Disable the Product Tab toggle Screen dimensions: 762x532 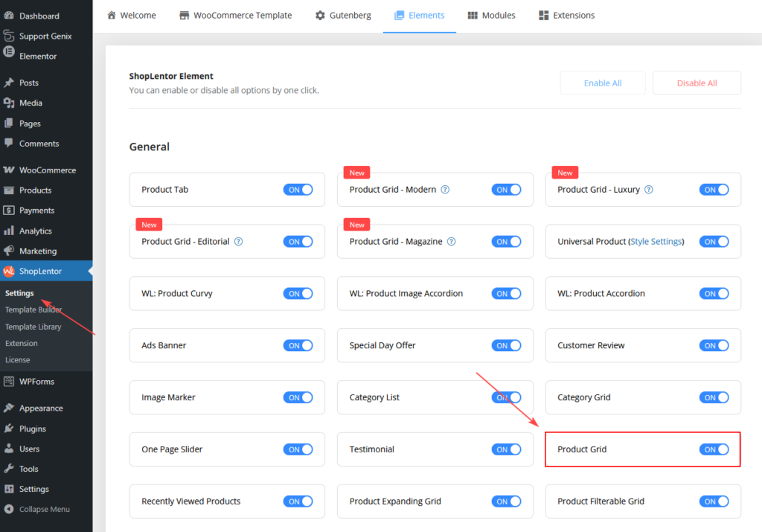coord(298,190)
